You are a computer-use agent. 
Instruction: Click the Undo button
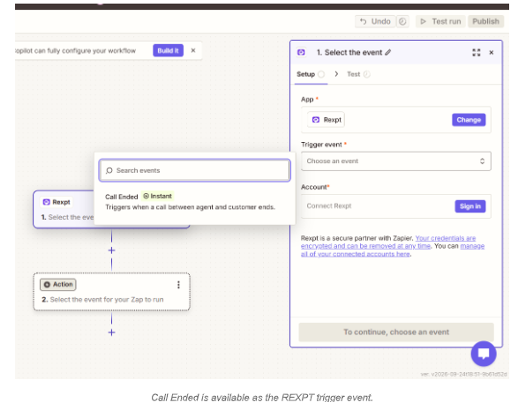[375, 22]
